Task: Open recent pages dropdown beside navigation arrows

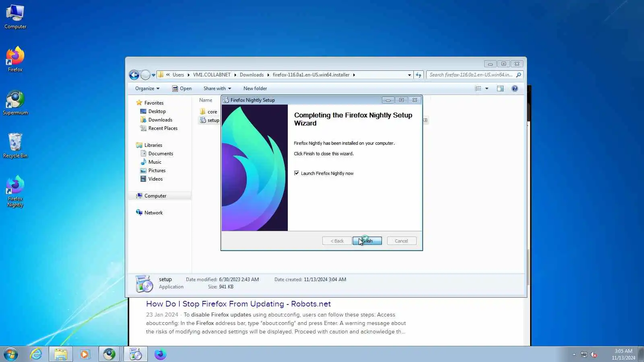Action: (153, 75)
